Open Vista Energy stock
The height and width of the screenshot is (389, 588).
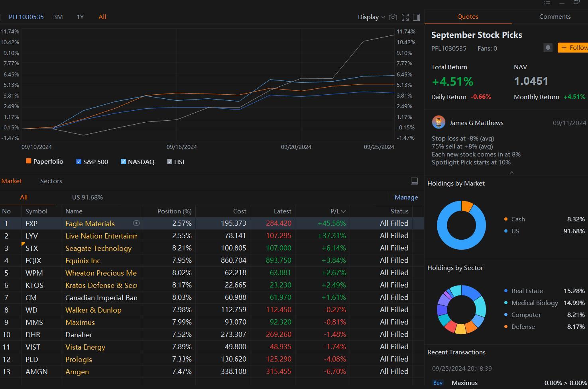coord(85,347)
